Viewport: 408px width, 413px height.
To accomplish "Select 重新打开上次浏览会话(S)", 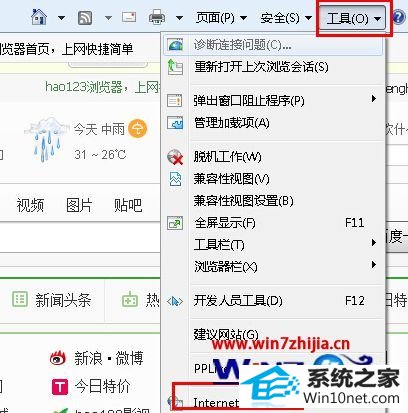I will coord(273,67).
